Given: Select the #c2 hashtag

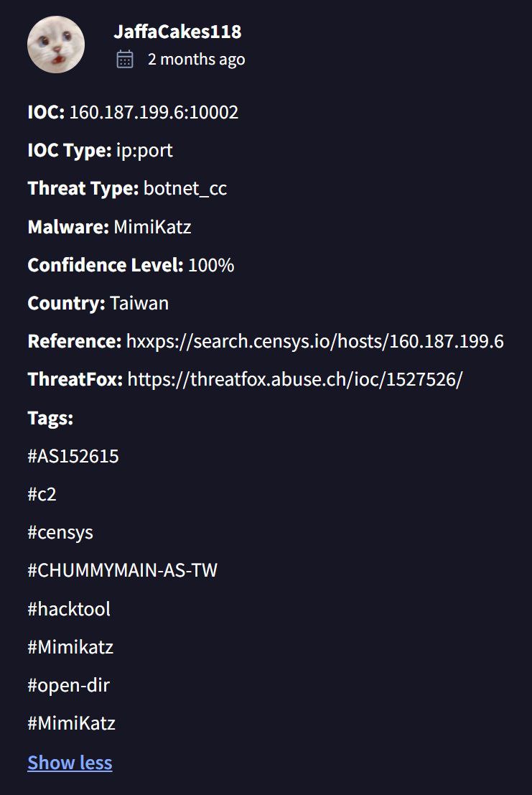Looking at the screenshot, I should 42,494.
